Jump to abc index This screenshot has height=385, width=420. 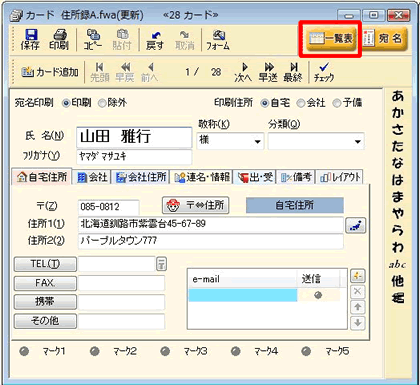(x=397, y=265)
